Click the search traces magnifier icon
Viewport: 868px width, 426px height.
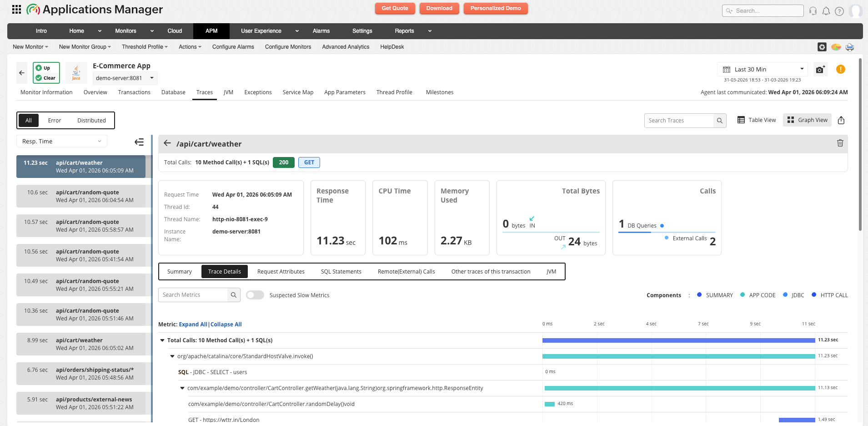(719, 121)
